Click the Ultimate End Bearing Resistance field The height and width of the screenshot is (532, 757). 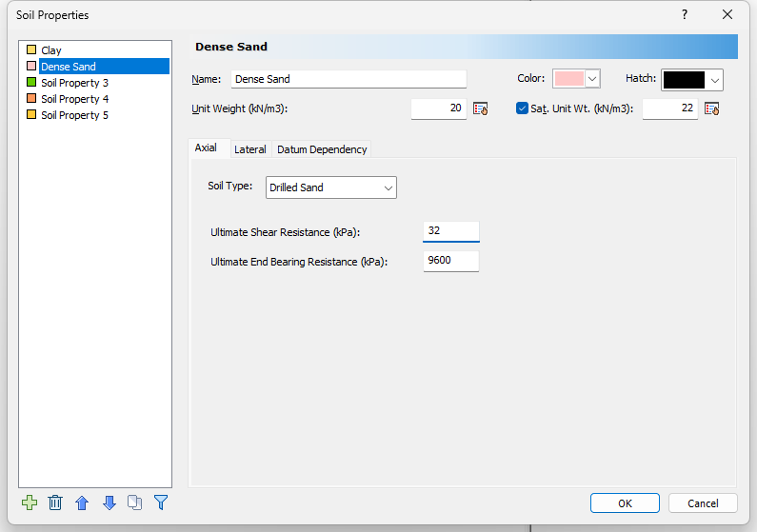pos(450,261)
